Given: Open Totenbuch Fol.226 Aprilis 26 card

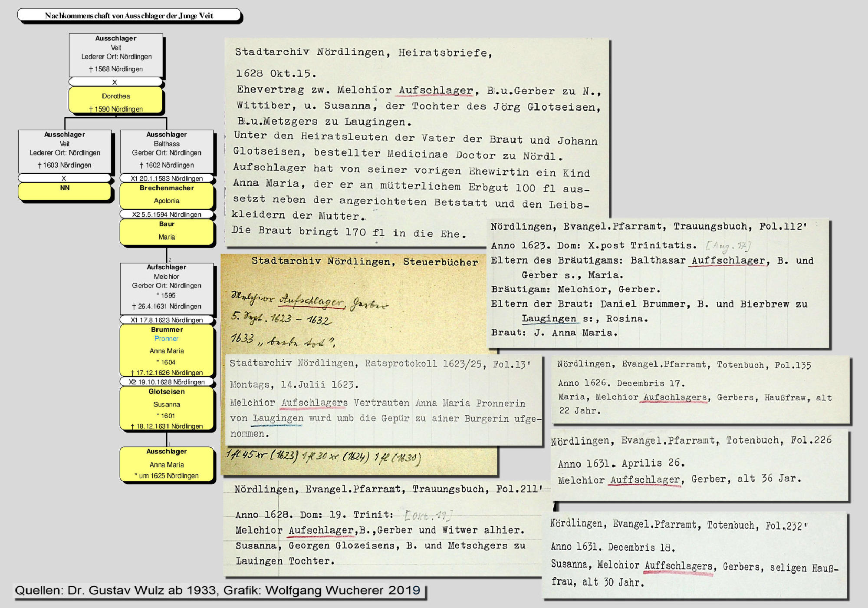Looking at the screenshot, I should (x=699, y=465).
